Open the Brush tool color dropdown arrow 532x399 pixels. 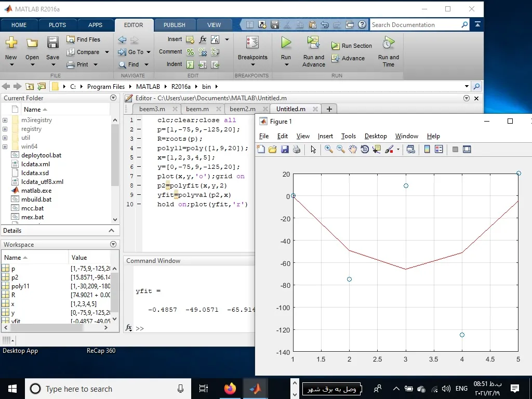(x=398, y=150)
